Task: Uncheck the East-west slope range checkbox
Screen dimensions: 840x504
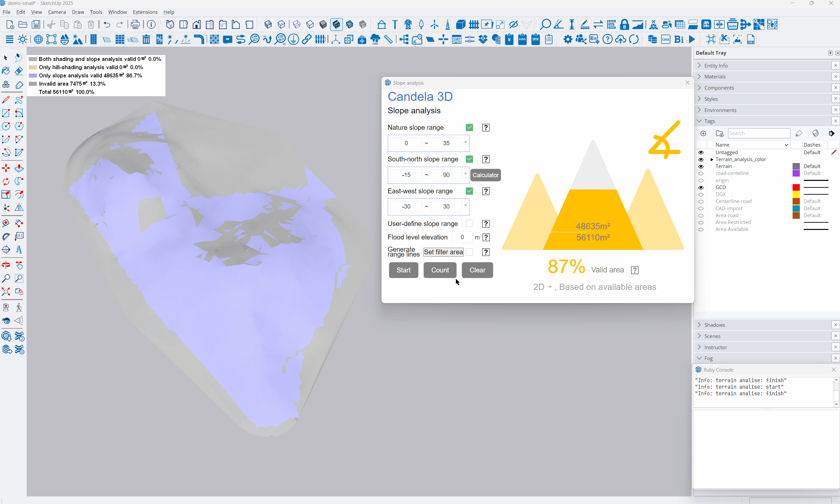Action: (x=469, y=191)
